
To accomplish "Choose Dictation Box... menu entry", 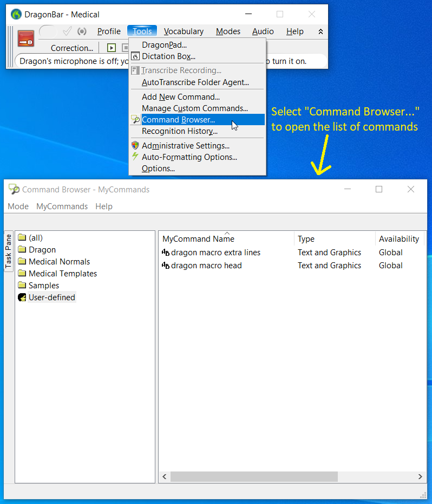I will [197, 56].
